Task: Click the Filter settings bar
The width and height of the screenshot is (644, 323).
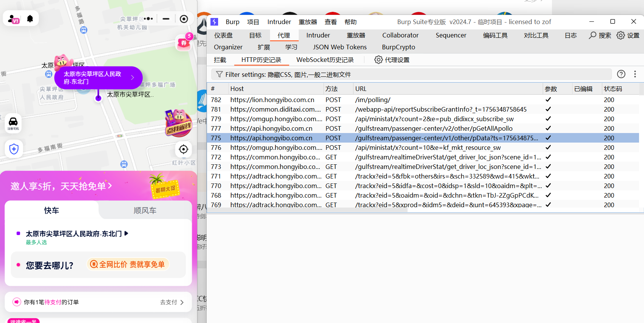Action: (x=411, y=74)
